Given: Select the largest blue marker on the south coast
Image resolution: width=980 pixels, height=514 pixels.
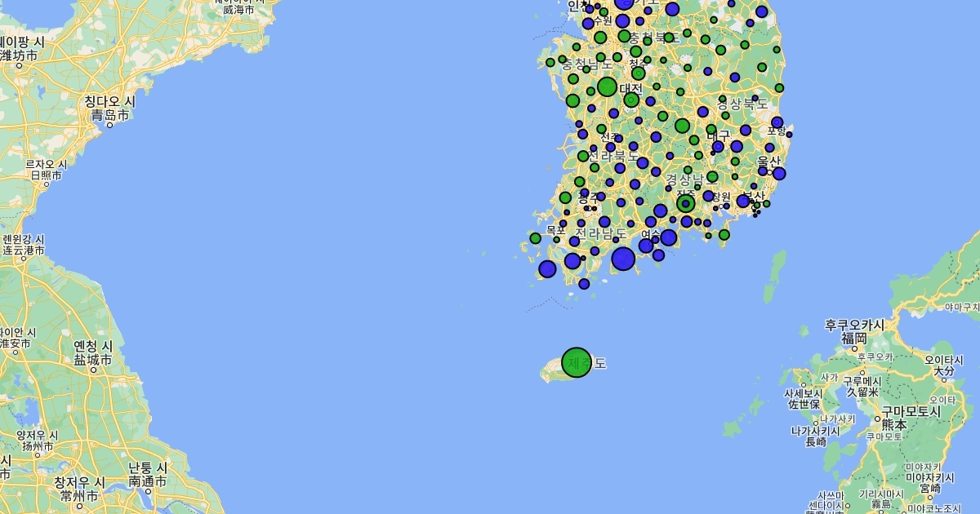Looking at the screenshot, I should point(623,259).
